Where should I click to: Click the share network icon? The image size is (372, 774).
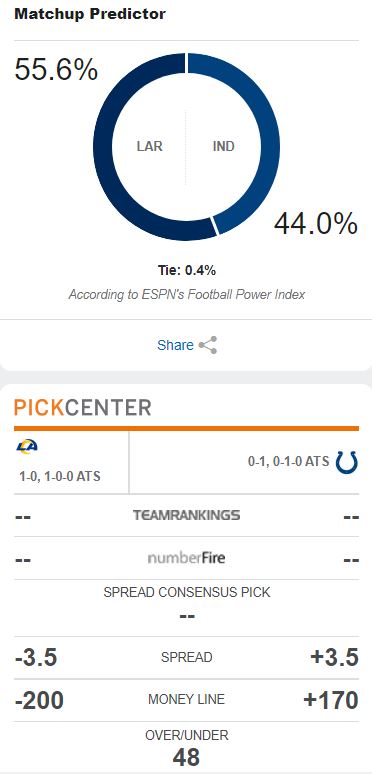[x=208, y=345]
